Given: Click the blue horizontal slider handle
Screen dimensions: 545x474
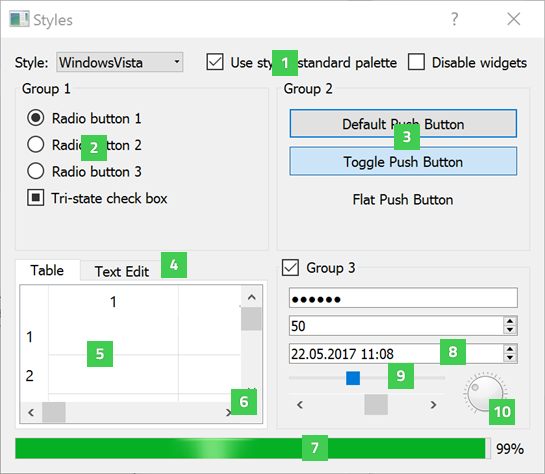Looking at the screenshot, I should point(353,378).
